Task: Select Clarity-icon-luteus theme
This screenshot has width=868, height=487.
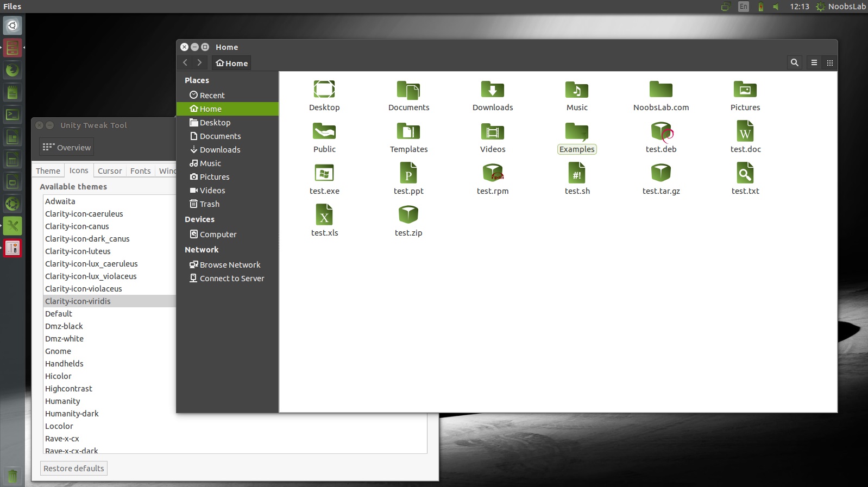Action: [x=110, y=251]
